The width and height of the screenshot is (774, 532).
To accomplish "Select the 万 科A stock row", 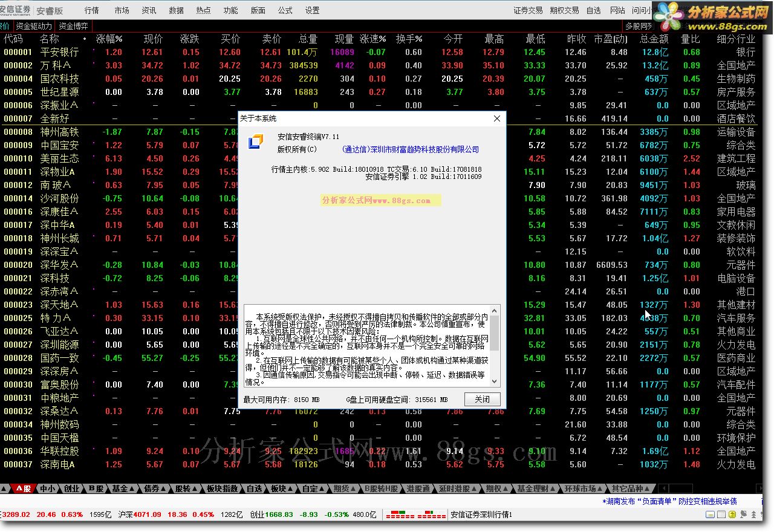I will click(380, 65).
